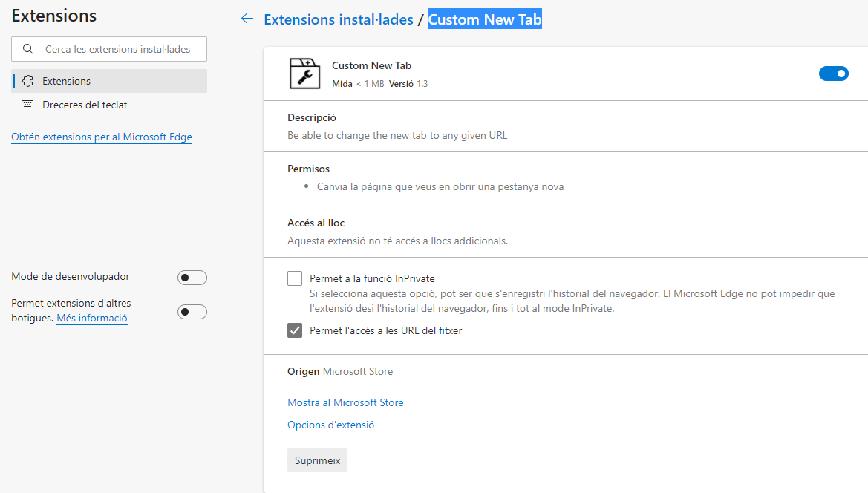Click the Origen Microsoft Store text
868x493 pixels.
point(340,372)
